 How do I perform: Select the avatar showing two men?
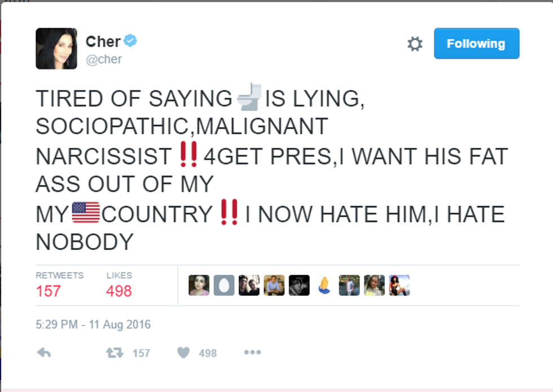[249, 285]
